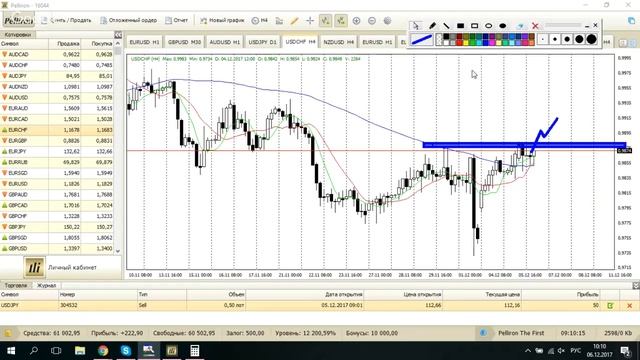The image size is (640, 360).
Task: Open the Windows Start menu
Action: 11,351
